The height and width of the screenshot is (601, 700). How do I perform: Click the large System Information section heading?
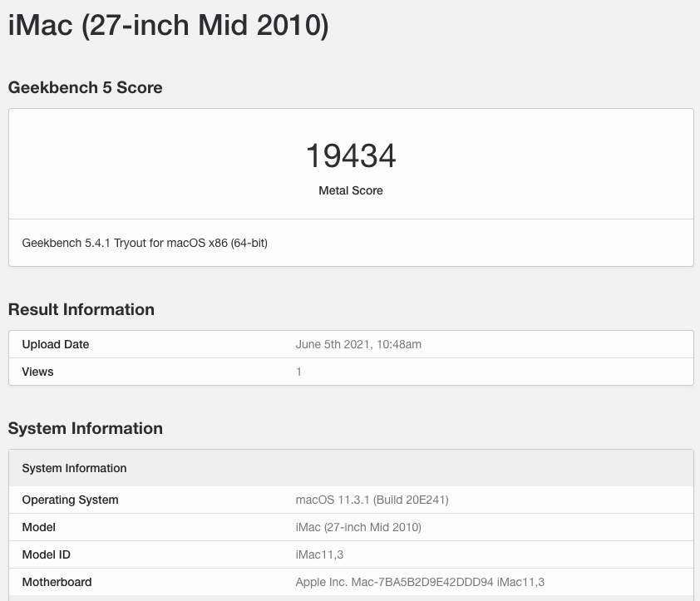point(85,428)
